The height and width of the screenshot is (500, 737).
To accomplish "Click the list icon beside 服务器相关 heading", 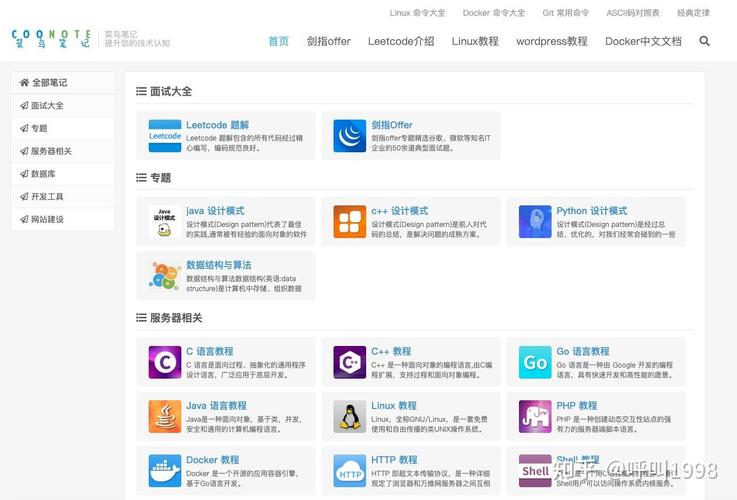I will coord(141,318).
